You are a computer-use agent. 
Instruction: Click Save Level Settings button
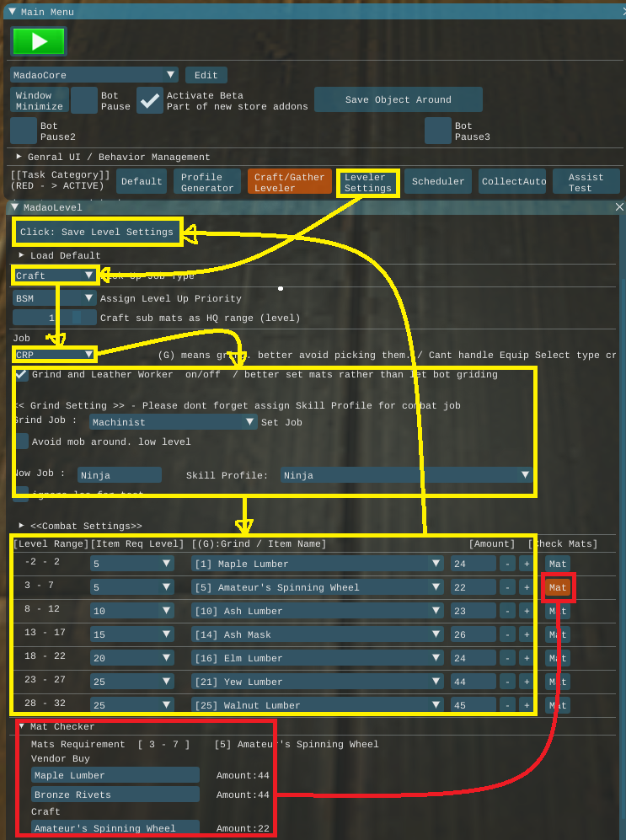click(97, 232)
